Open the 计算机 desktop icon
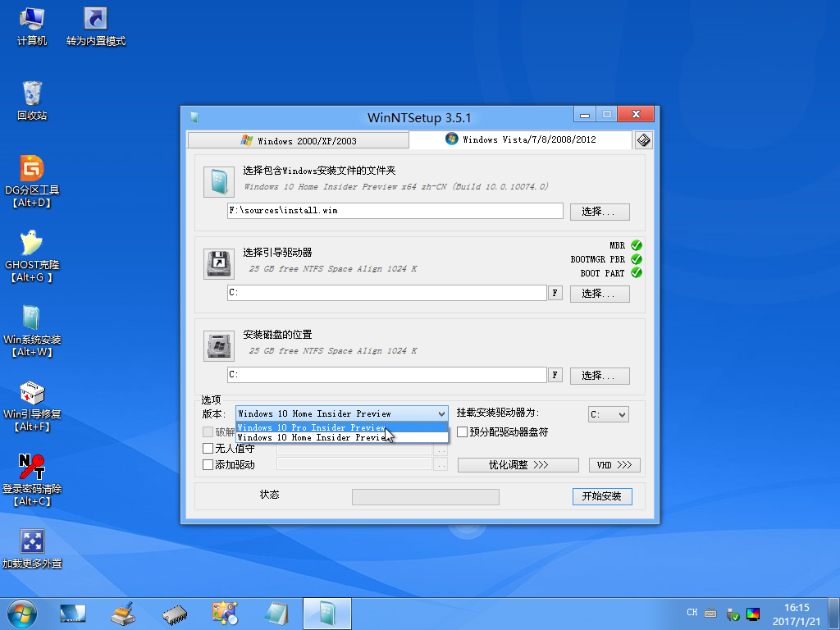Screen dimensions: 840x630 coord(32,27)
